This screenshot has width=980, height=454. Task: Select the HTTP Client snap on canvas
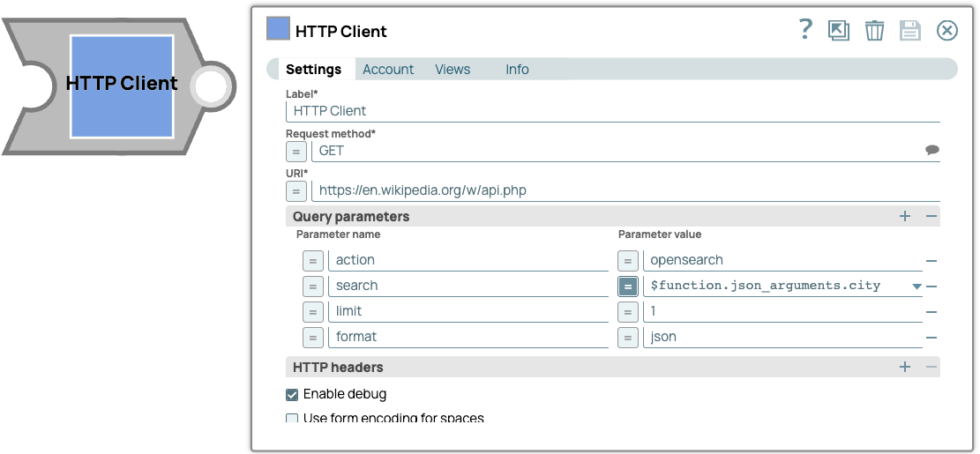click(122, 86)
